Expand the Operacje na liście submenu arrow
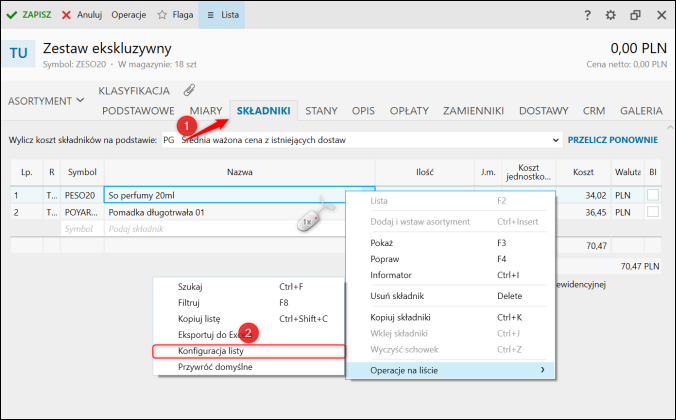Image resolution: width=676 pixels, height=420 pixels. [542, 370]
